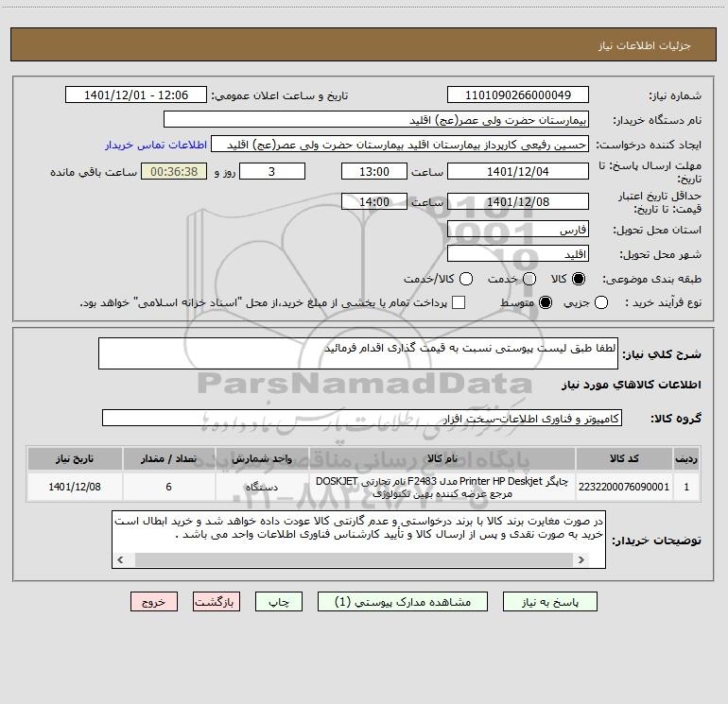Viewport: 728px width, 704px height.
Task: Select the کالا/خدمت radio button
Action: (x=466, y=279)
